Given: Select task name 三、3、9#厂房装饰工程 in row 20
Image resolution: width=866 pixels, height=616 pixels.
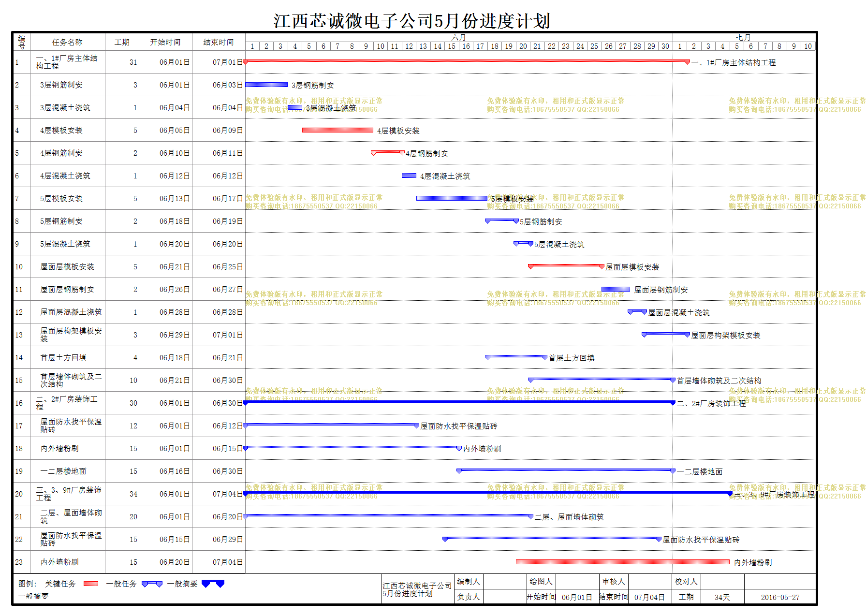Looking at the screenshot, I should 69,494.
